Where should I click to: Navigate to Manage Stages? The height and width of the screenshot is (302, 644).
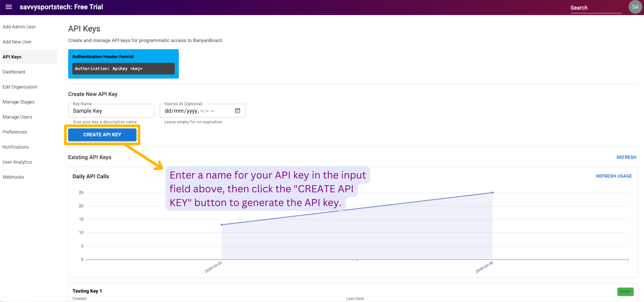18,102
